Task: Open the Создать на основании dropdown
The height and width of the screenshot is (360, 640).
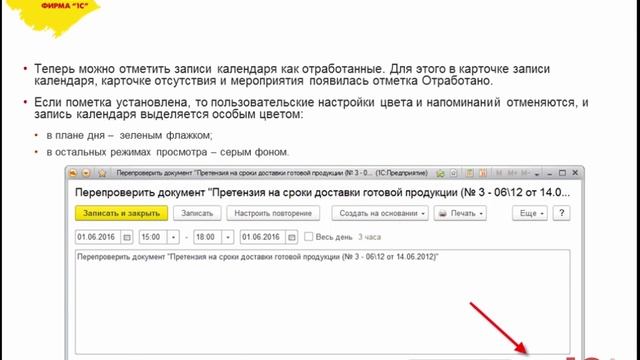Action: click(x=380, y=213)
